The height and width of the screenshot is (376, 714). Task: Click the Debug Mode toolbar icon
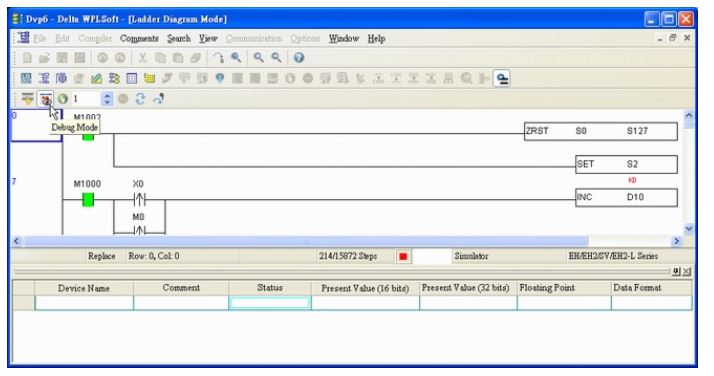click(45, 99)
